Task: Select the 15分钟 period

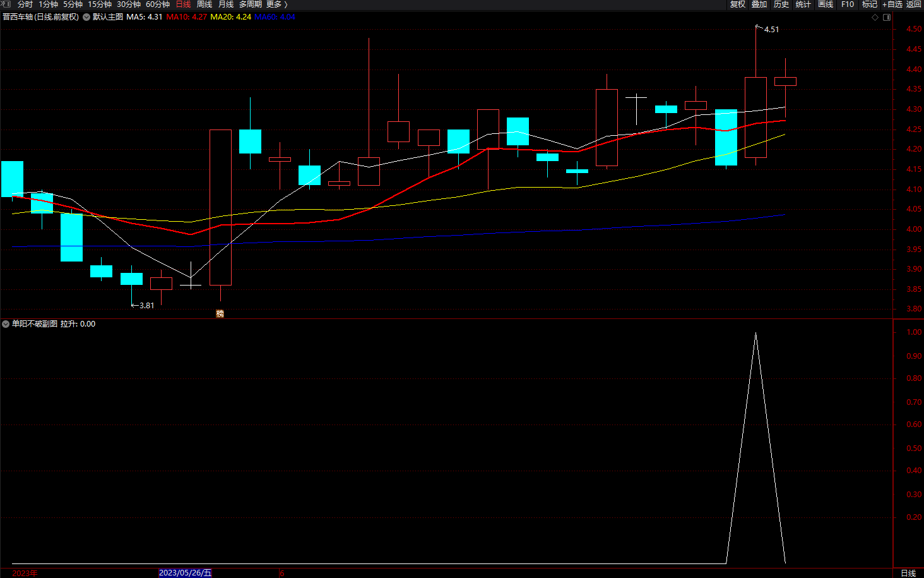Action: click(x=100, y=4)
